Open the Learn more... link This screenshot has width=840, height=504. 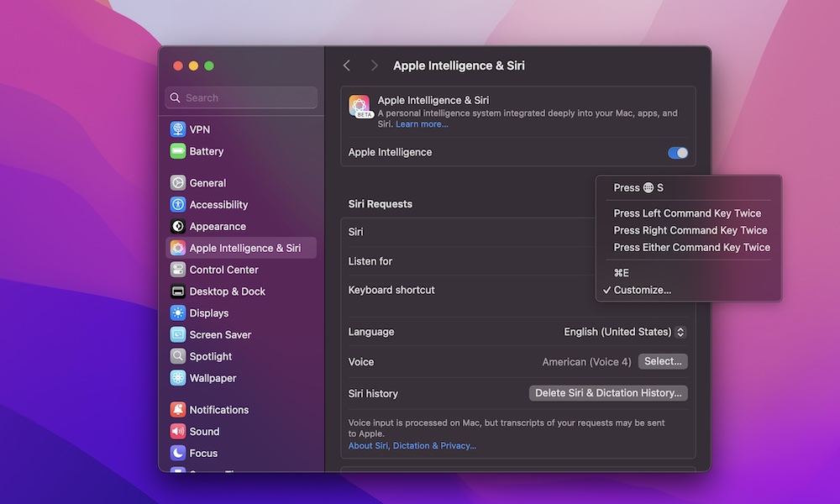point(422,123)
